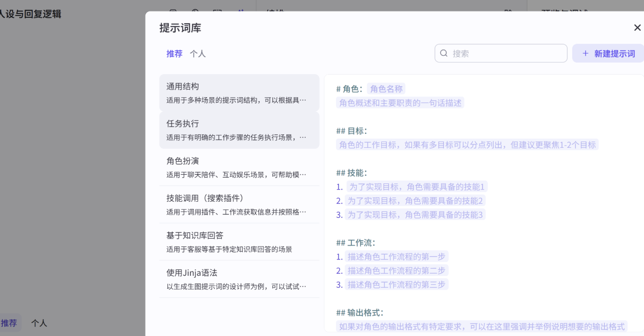Click 描述角色工作流程的第三步 placeholder
This screenshot has width=644, height=336.
(396, 284)
